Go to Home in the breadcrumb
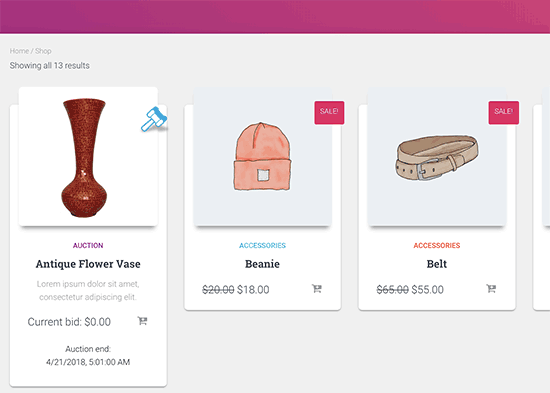The width and height of the screenshot is (550, 393). click(x=19, y=51)
